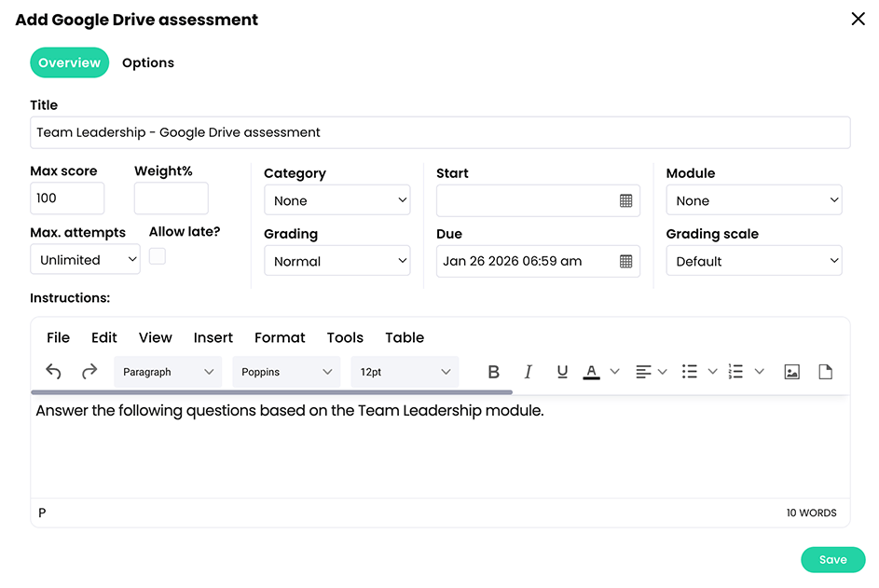Undo the last edit in instructions
The height and width of the screenshot is (588, 879).
coord(53,371)
